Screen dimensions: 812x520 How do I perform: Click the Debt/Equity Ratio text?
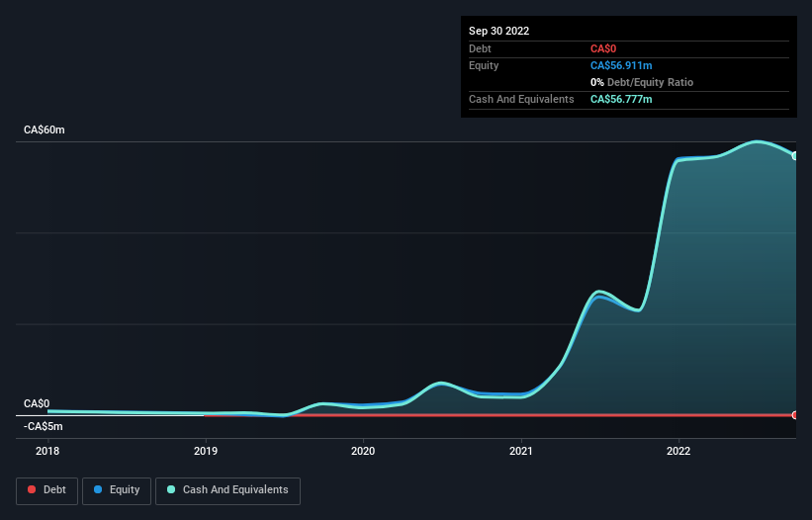click(650, 82)
